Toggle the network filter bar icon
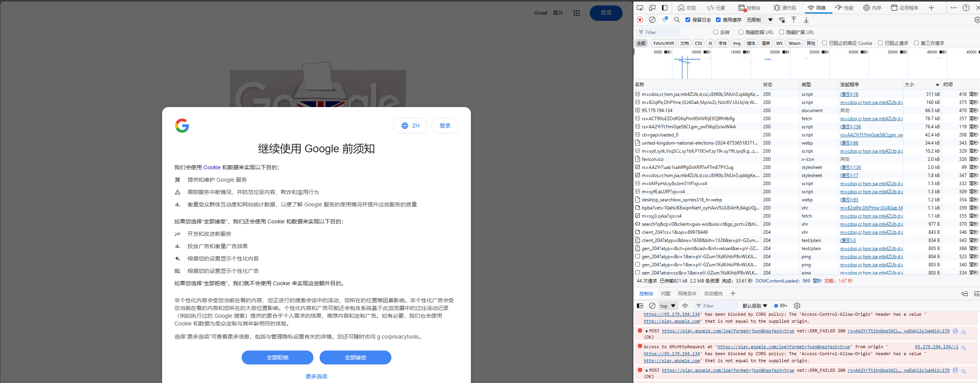Screen dimensions: 980x383 tap(665, 20)
